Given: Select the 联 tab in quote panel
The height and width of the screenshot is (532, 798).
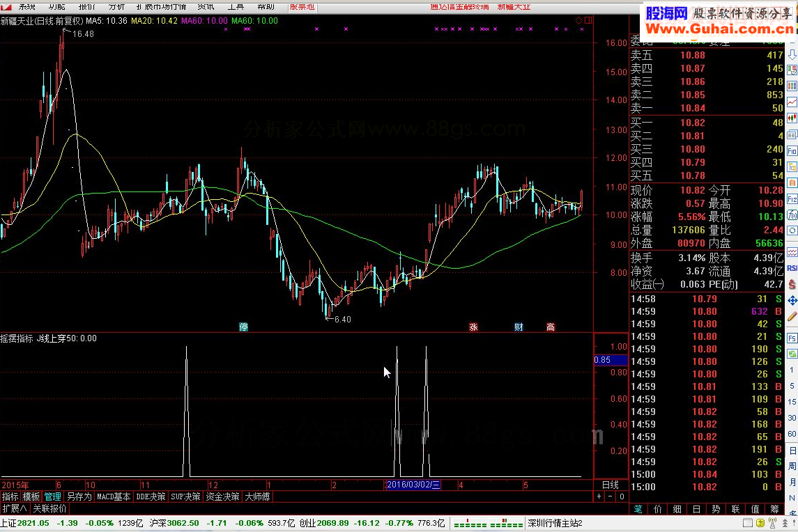Looking at the screenshot, I should (735, 508).
